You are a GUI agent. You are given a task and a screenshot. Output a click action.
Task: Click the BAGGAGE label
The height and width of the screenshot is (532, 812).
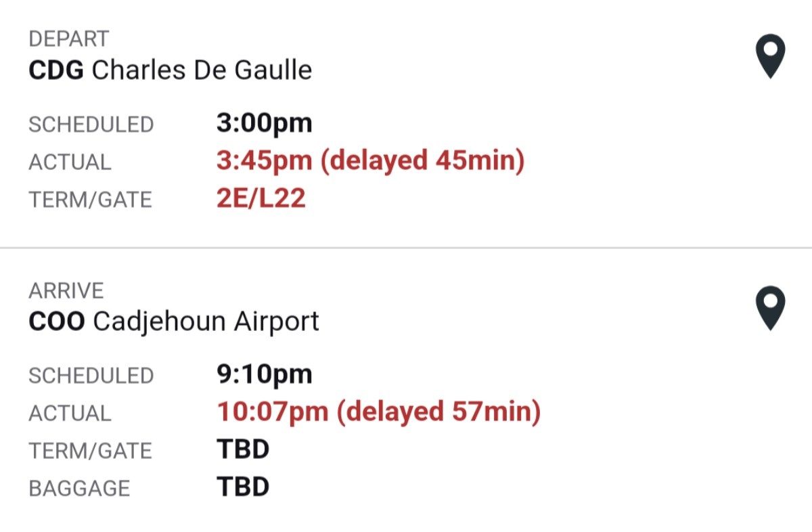point(79,488)
